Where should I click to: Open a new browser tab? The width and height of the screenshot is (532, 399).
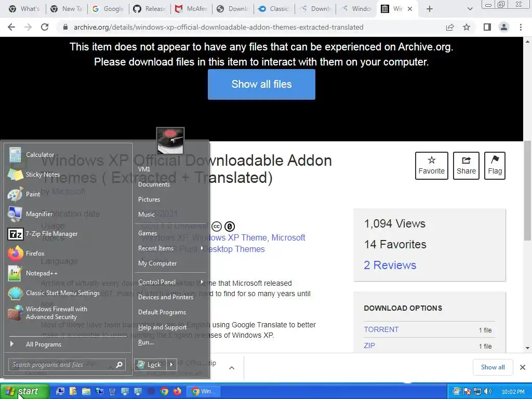pos(430,9)
